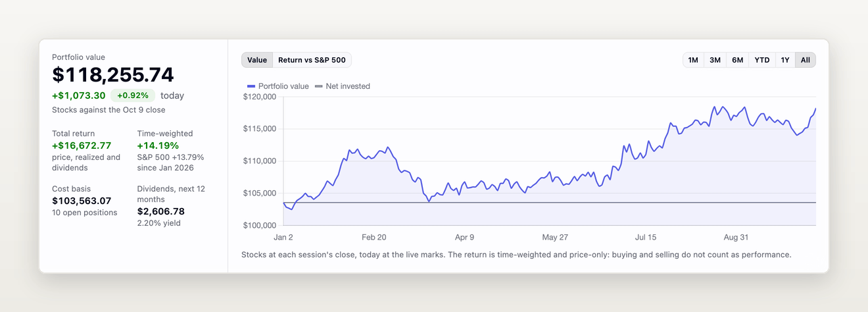Viewport: 868px width, 312px height.
Task: Select the All time range
Action: (x=805, y=60)
